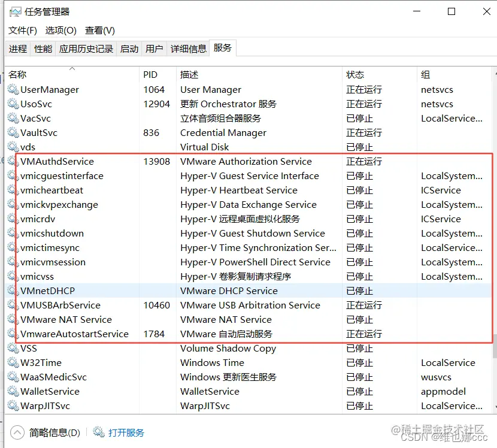Click the gear icon beside VSS
This screenshot has width=497, height=448.
13,348
